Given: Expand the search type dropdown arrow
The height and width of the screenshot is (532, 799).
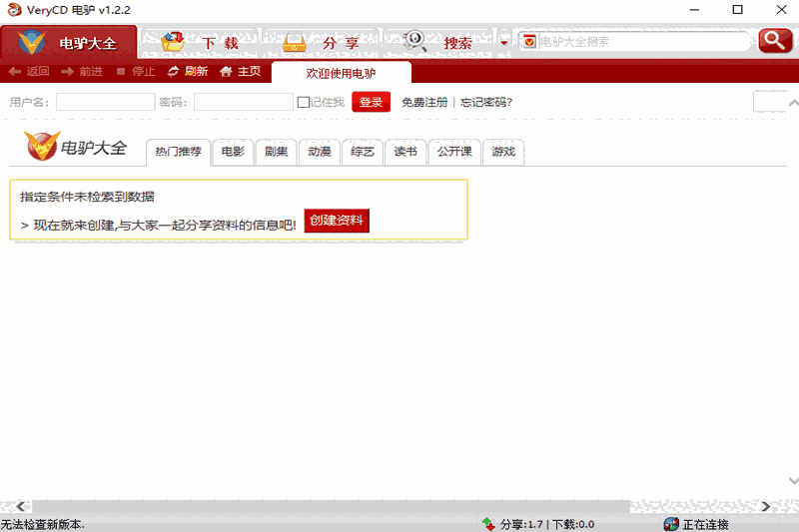Looking at the screenshot, I should coord(504,43).
